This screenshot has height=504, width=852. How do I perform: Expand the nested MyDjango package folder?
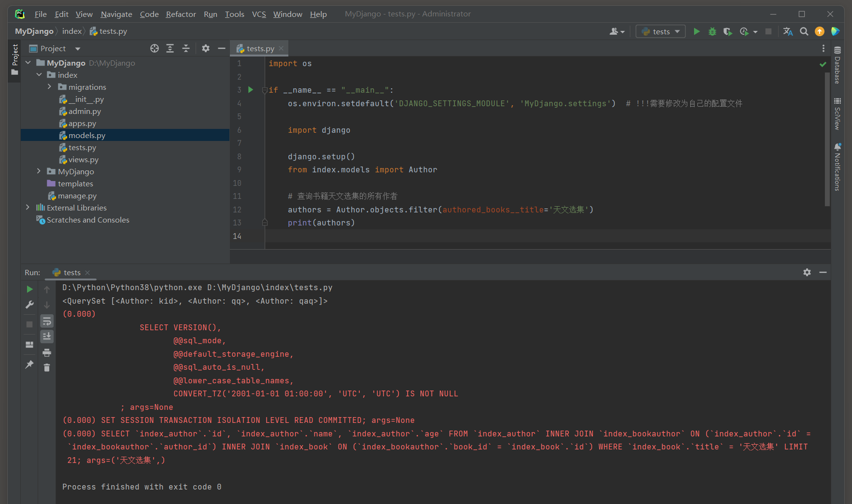pos(39,171)
